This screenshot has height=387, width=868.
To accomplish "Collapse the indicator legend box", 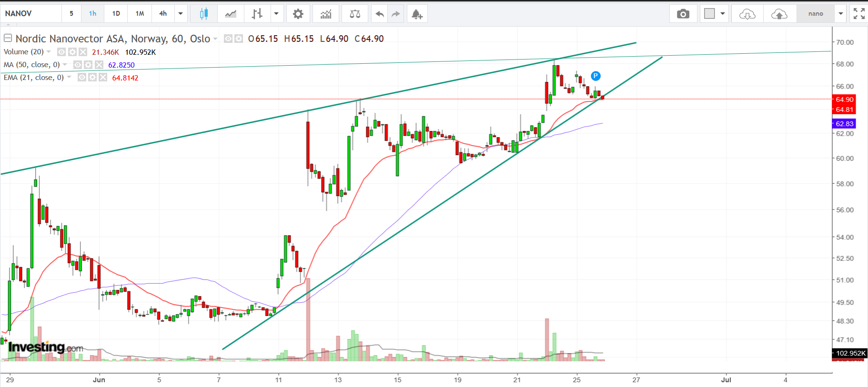I will pos(8,38).
